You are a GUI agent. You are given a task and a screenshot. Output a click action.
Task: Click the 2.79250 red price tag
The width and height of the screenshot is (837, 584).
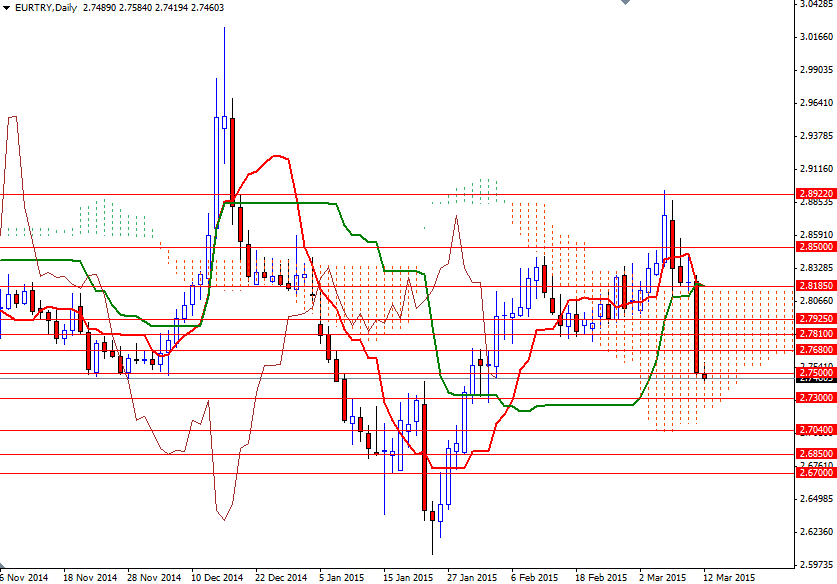click(x=817, y=318)
